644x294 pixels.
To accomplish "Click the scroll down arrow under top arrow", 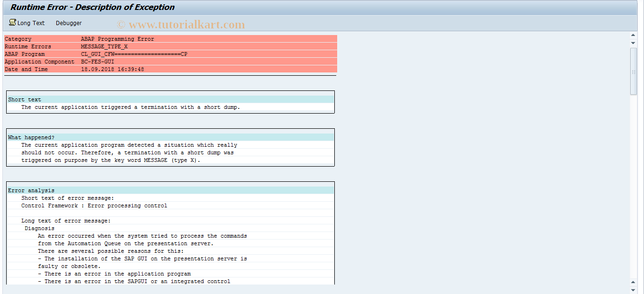I will 633,43.
